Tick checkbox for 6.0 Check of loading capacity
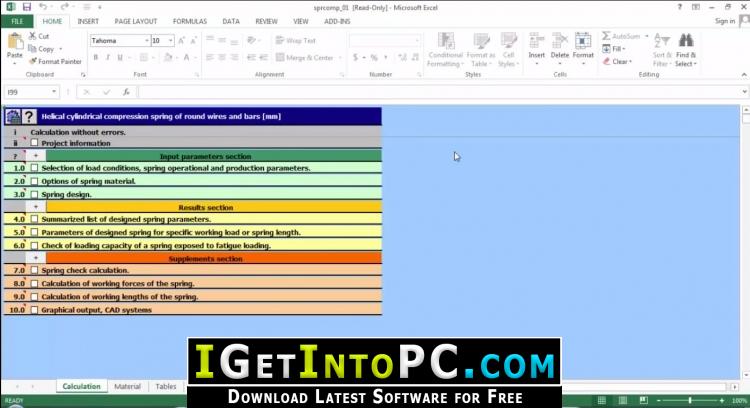 coord(34,245)
